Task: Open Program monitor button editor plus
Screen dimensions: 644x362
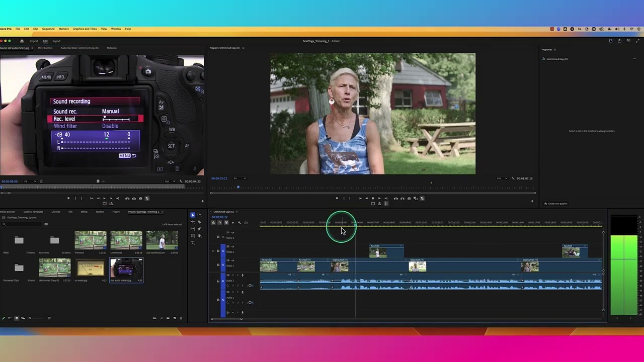Action: [x=532, y=201]
